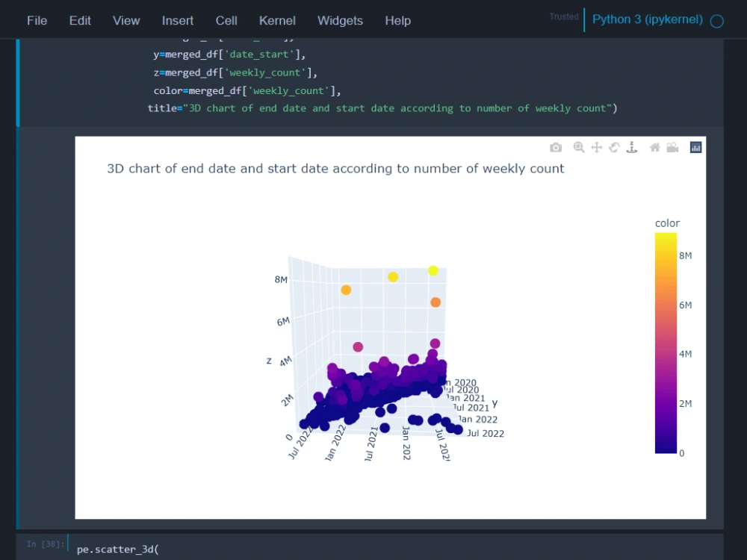Open the File menu

(37, 20)
